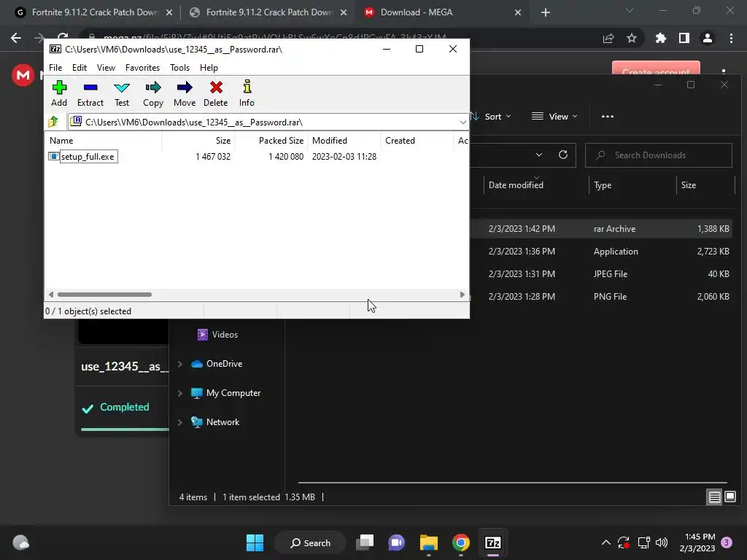
Task: Extract archive with the Extract toolbar button
Action: pyautogui.click(x=90, y=93)
